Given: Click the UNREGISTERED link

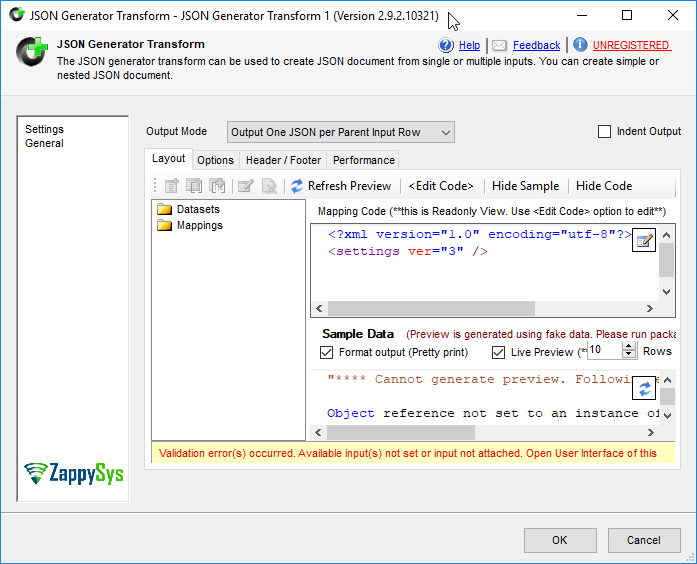Looking at the screenshot, I should pos(632,45).
